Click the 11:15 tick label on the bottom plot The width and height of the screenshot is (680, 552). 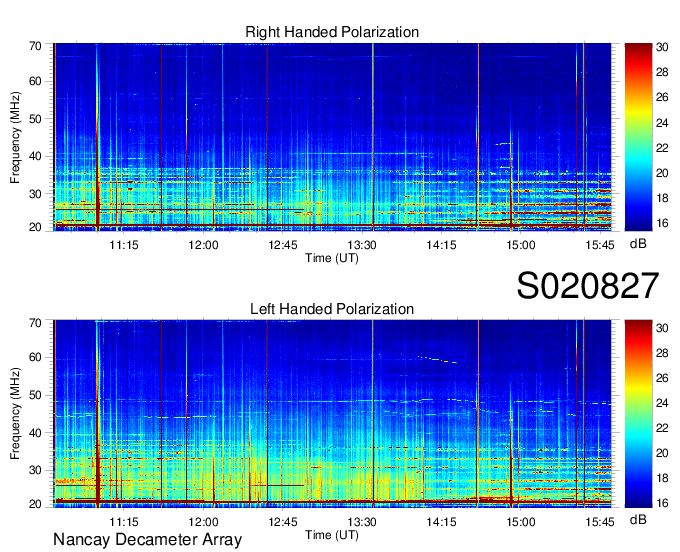click(124, 522)
